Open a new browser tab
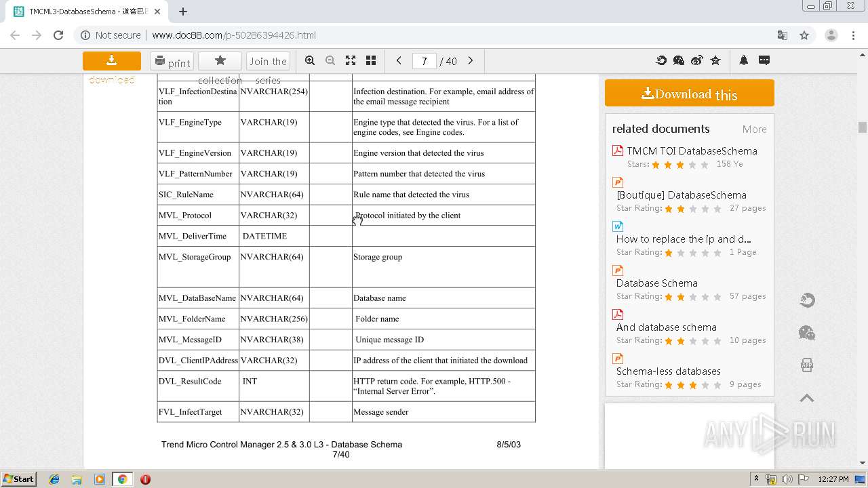This screenshot has height=488, width=868. point(183,12)
